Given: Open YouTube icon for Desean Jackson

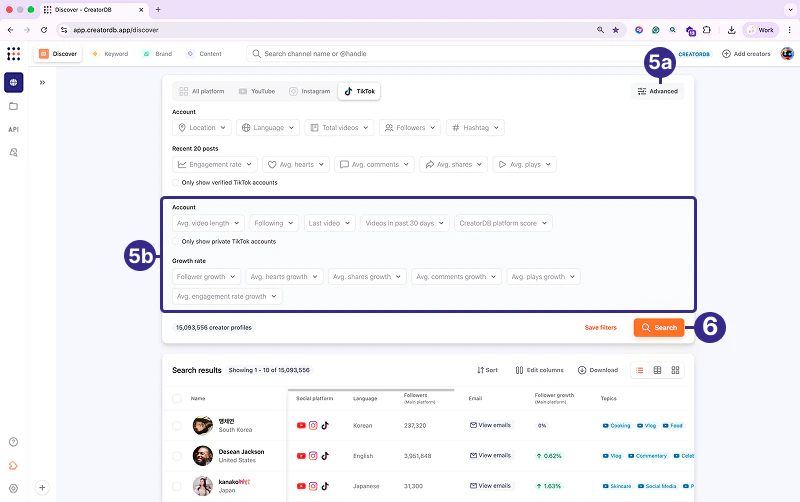Looking at the screenshot, I should [301, 456].
